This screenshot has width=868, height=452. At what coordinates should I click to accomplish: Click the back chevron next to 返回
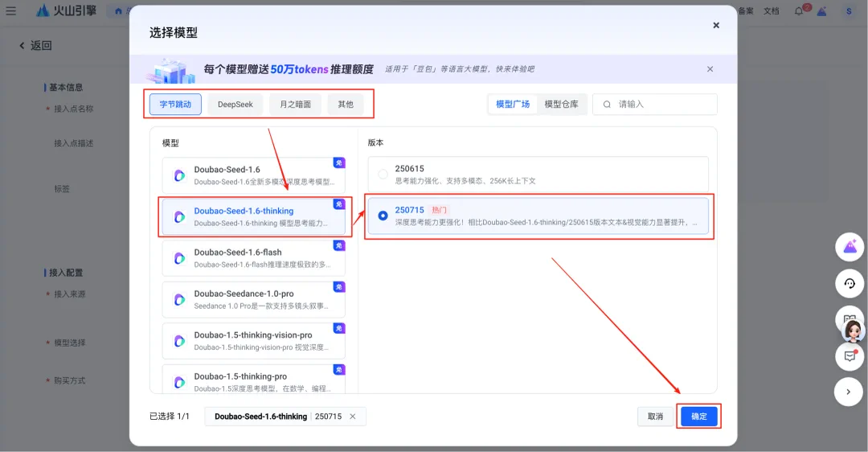point(23,45)
